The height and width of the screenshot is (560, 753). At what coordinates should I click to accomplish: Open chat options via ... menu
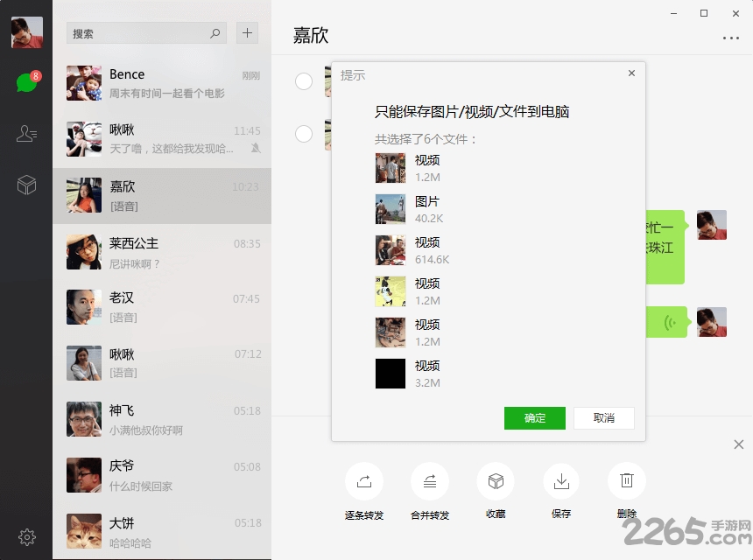pyautogui.click(x=730, y=38)
